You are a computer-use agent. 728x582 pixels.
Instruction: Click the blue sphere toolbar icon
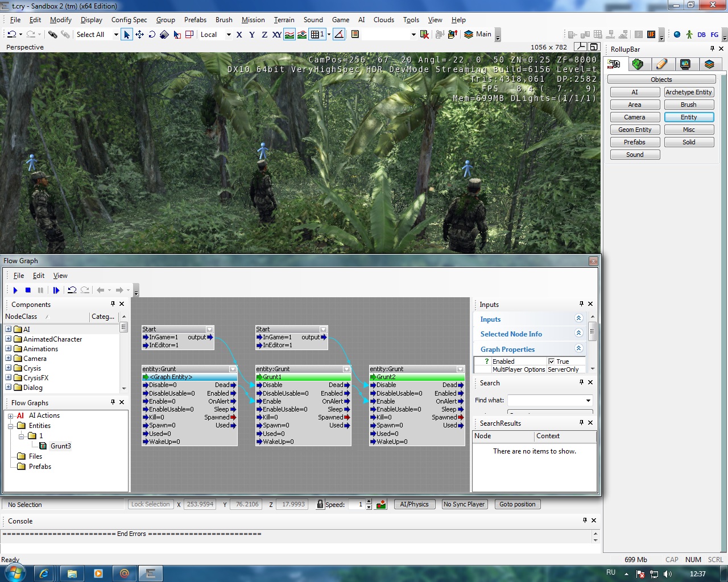click(x=677, y=35)
